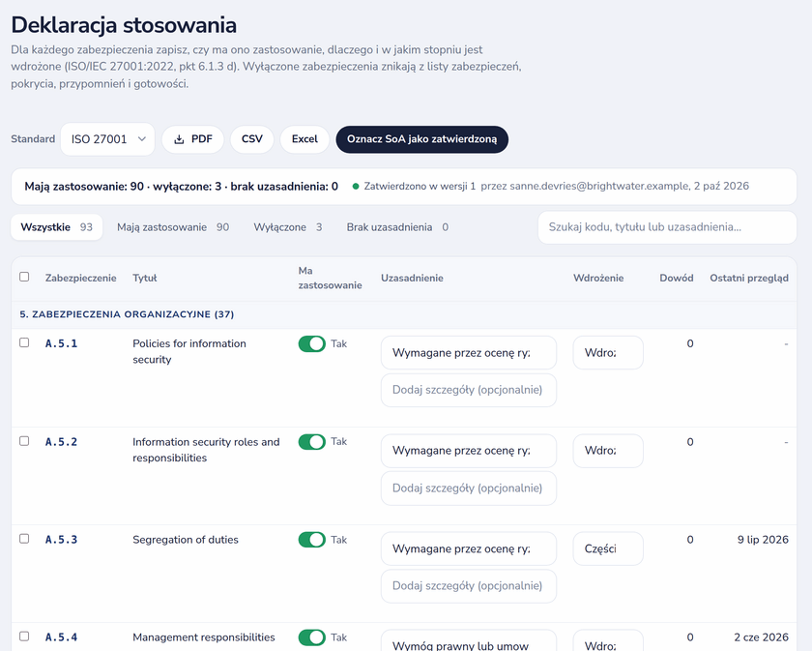Image resolution: width=812 pixels, height=651 pixels.
Task: Open control code A.5.4
Action: tap(61, 637)
